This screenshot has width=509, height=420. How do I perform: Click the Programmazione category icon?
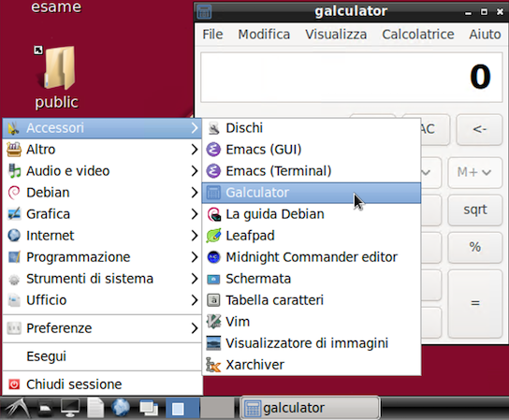pos(14,257)
